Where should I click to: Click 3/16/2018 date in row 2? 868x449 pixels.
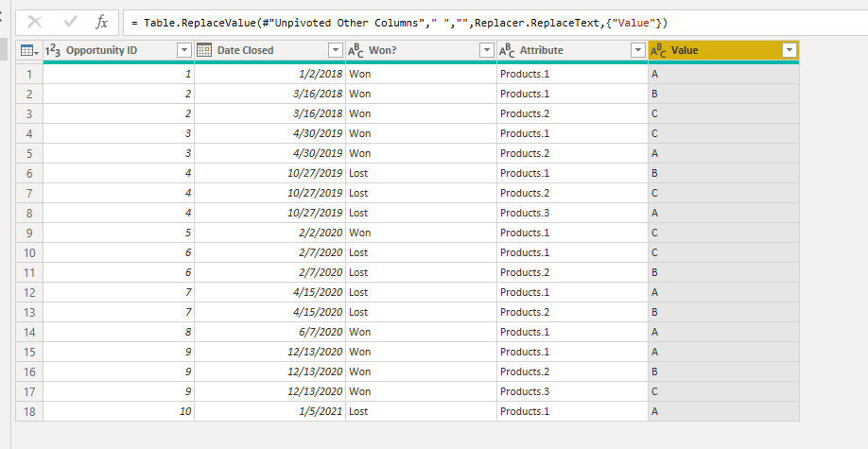pyautogui.click(x=270, y=94)
